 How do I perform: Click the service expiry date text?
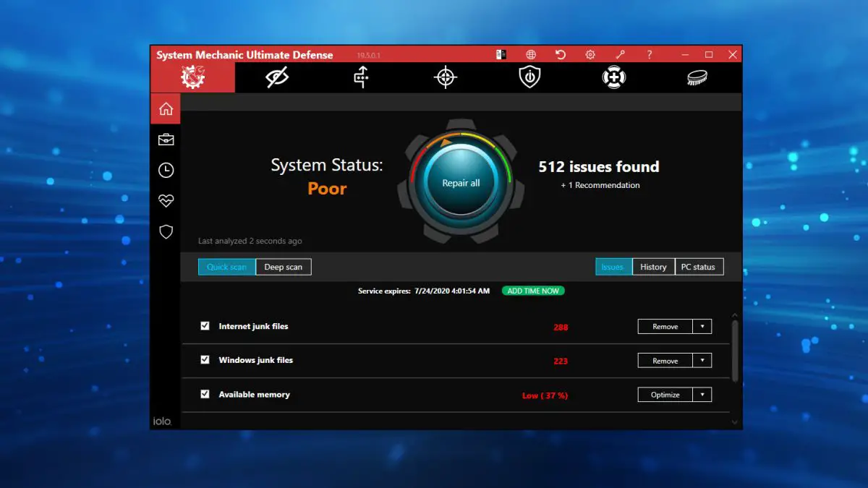point(452,291)
